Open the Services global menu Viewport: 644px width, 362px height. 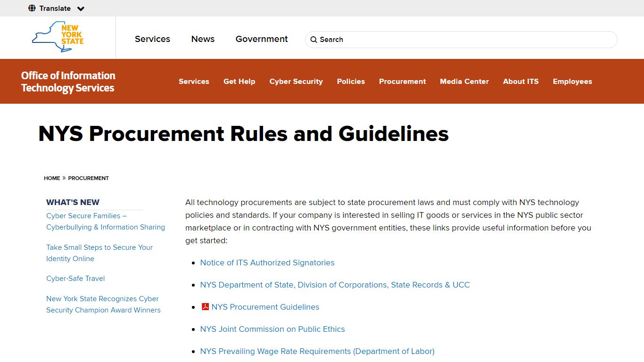pos(152,39)
